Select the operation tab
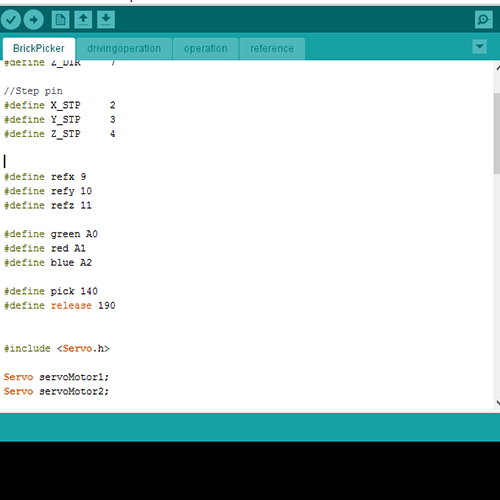 [206, 49]
